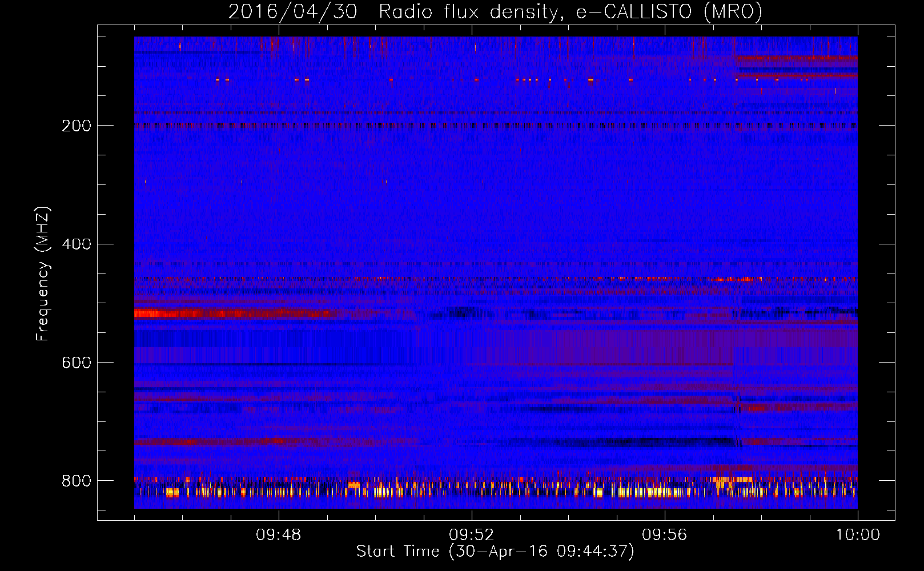Click the 'Frequency (MHZ)' y-axis label
Screen dimensions: 924x571
[x=43, y=274]
